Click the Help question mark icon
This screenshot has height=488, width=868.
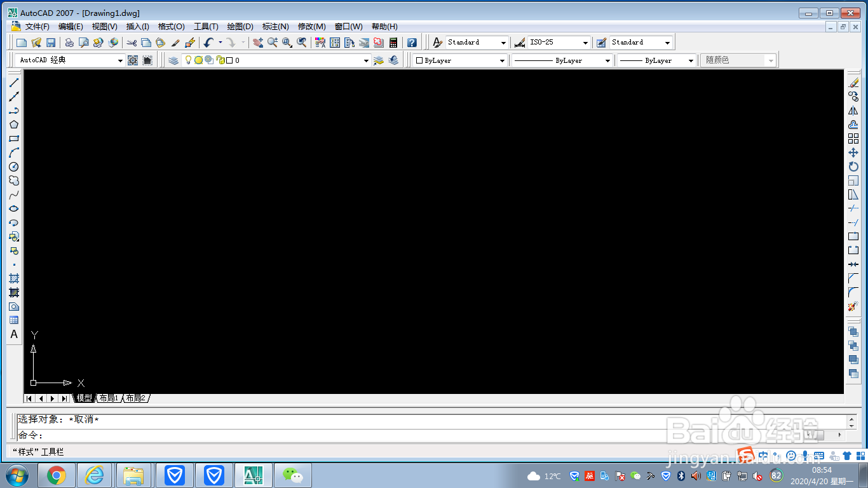point(412,43)
